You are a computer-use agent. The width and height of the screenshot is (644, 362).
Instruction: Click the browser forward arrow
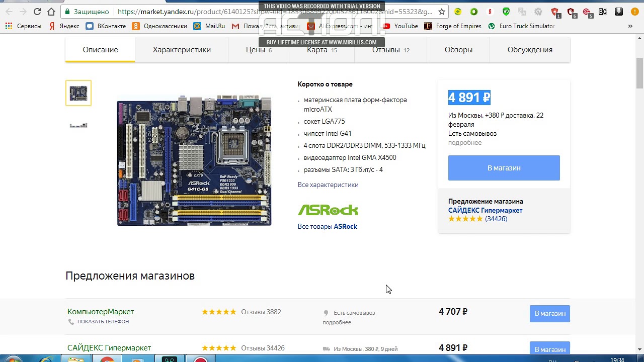click(x=23, y=12)
